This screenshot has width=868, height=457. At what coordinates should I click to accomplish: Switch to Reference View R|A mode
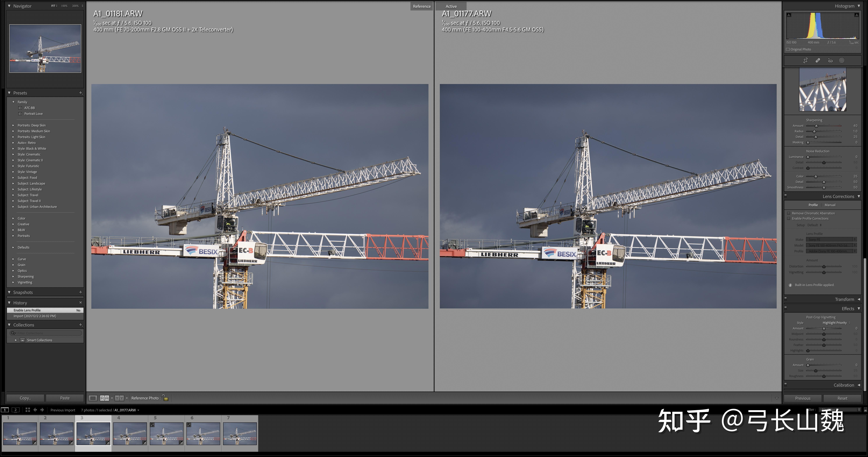tap(104, 398)
